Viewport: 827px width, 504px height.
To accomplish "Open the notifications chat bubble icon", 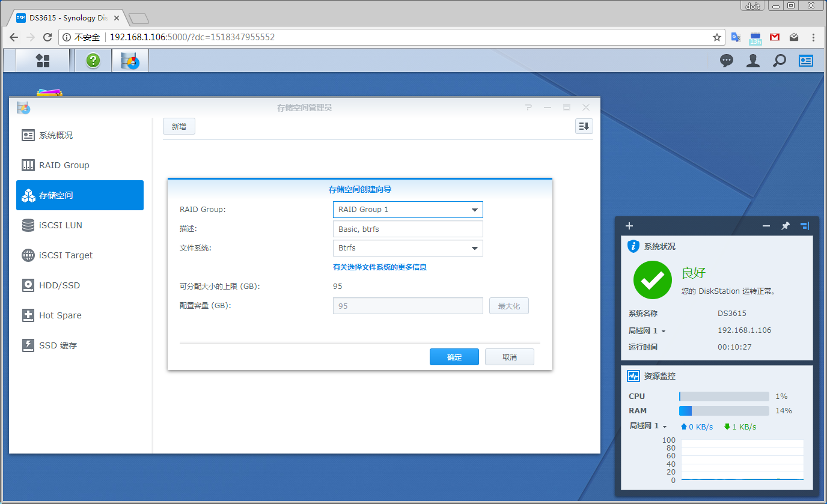I will (x=727, y=60).
